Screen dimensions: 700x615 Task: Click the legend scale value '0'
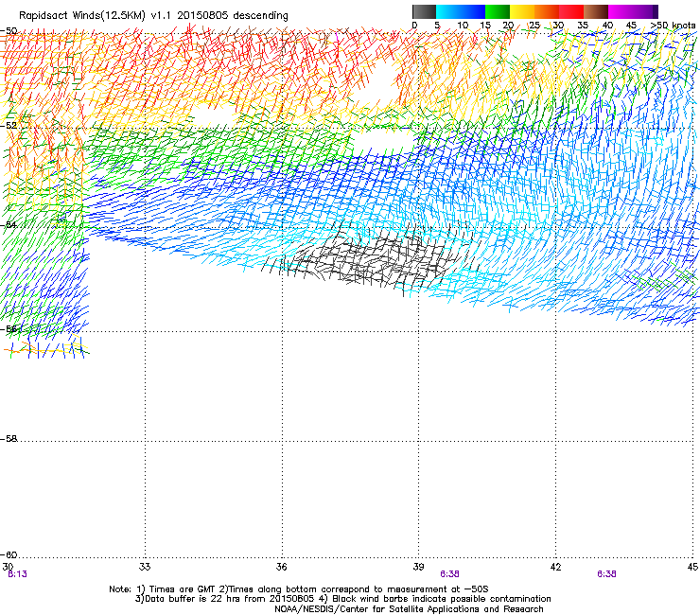414,26
